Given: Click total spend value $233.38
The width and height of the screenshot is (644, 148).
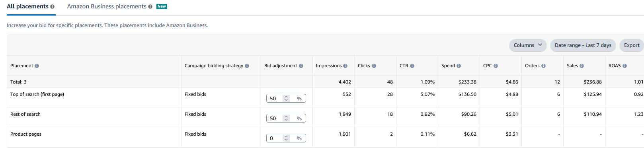Looking at the screenshot, I should pos(467,82).
